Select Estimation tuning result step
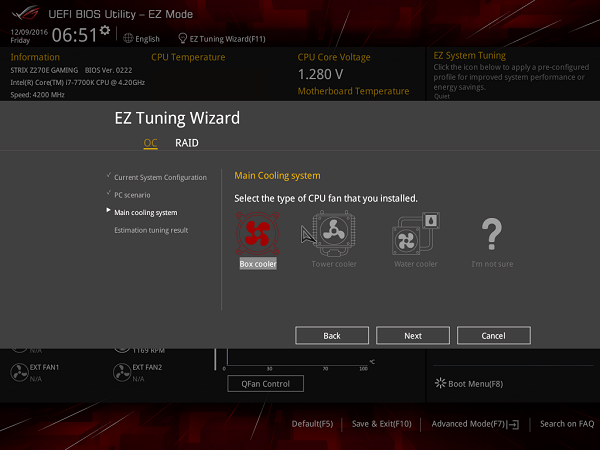600x450 pixels. coord(151,230)
